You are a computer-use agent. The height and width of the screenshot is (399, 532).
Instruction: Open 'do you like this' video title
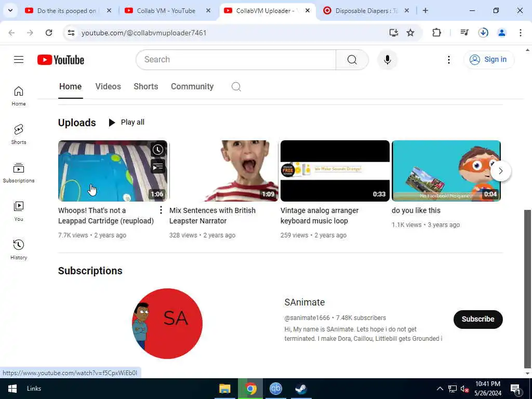[x=416, y=210]
